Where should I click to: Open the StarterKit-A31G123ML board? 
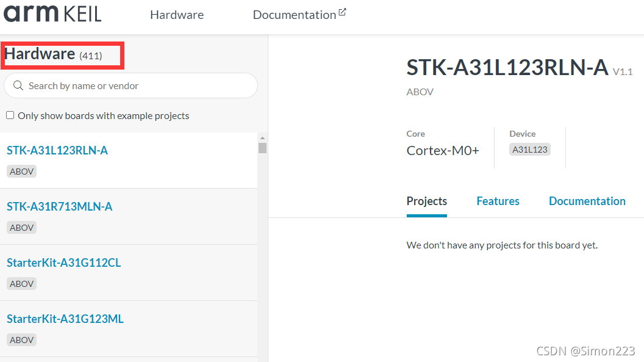(x=65, y=319)
